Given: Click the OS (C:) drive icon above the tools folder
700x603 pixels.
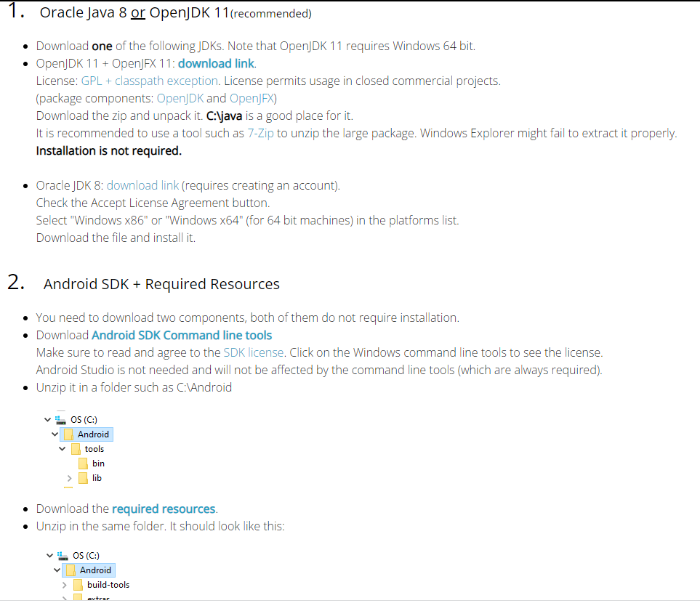Looking at the screenshot, I should tap(61, 420).
